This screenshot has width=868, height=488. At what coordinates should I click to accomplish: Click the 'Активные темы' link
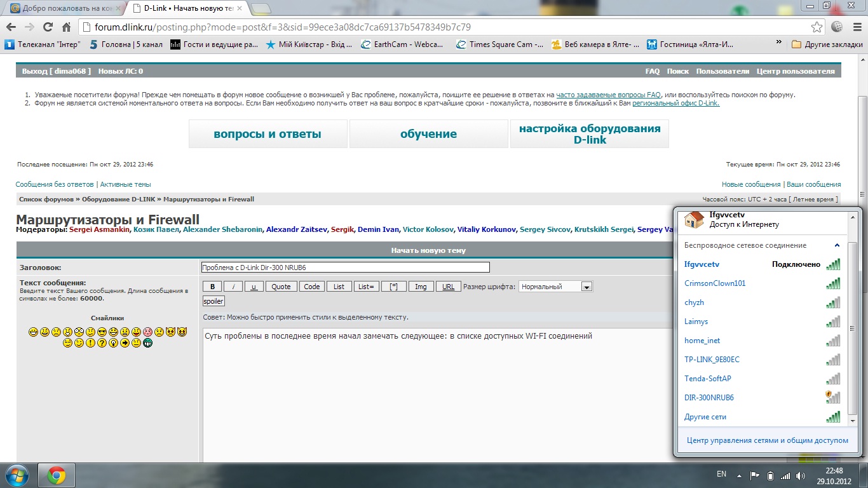tap(126, 184)
